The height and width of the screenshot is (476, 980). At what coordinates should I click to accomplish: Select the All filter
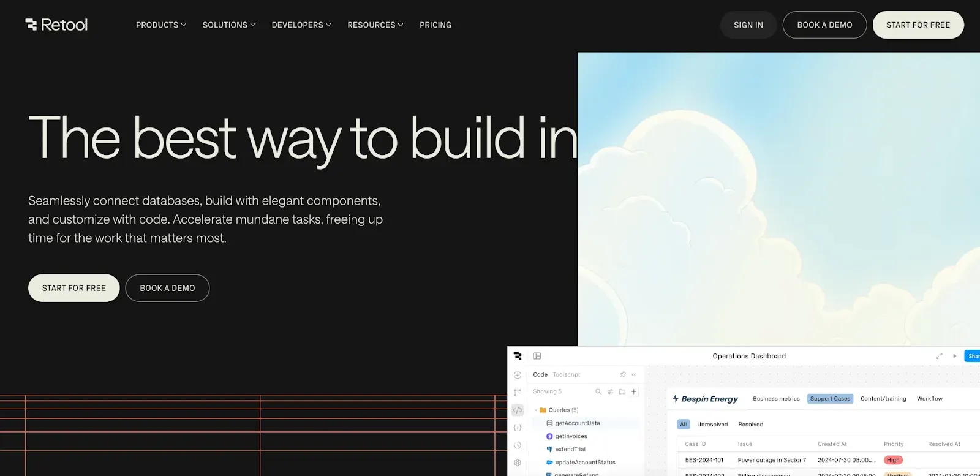point(684,425)
